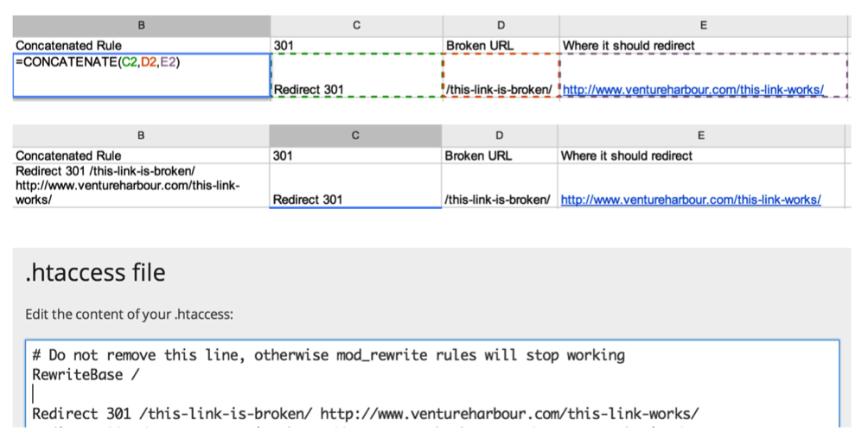This screenshot has height=445, width=868.
Task: Click 'Where it should redirect' cell in lower sheet
Action: point(701,156)
